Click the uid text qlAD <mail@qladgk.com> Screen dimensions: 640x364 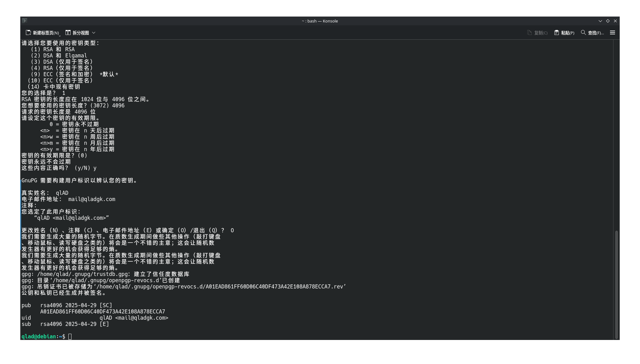click(x=134, y=318)
